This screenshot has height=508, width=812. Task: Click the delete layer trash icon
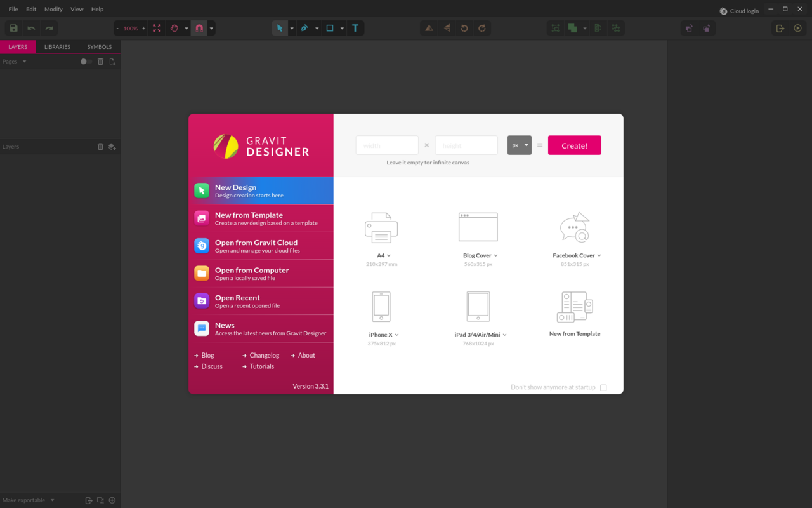pos(100,147)
